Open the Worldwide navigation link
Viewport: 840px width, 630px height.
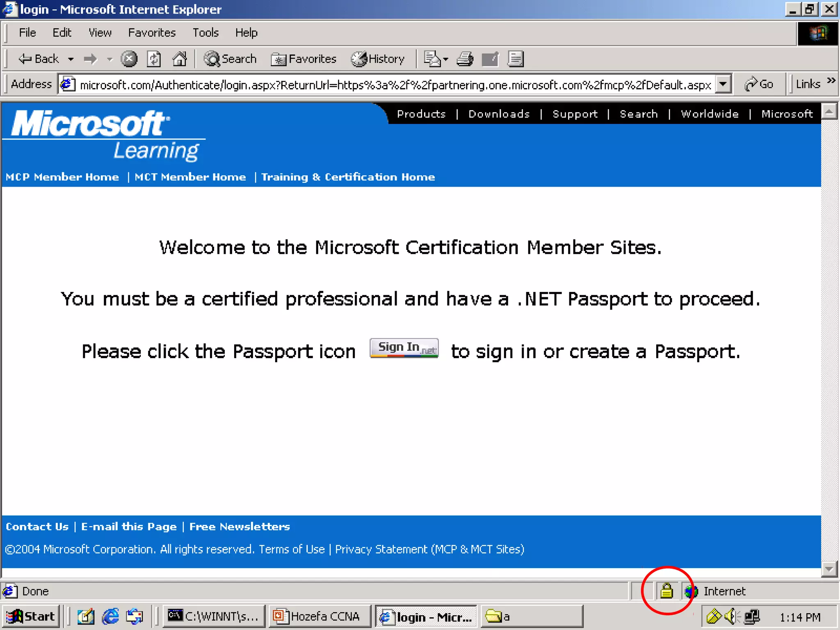pos(710,114)
